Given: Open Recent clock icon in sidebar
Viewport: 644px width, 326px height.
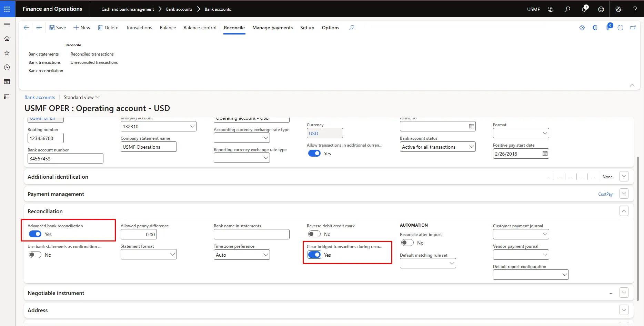Looking at the screenshot, I should (7, 67).
